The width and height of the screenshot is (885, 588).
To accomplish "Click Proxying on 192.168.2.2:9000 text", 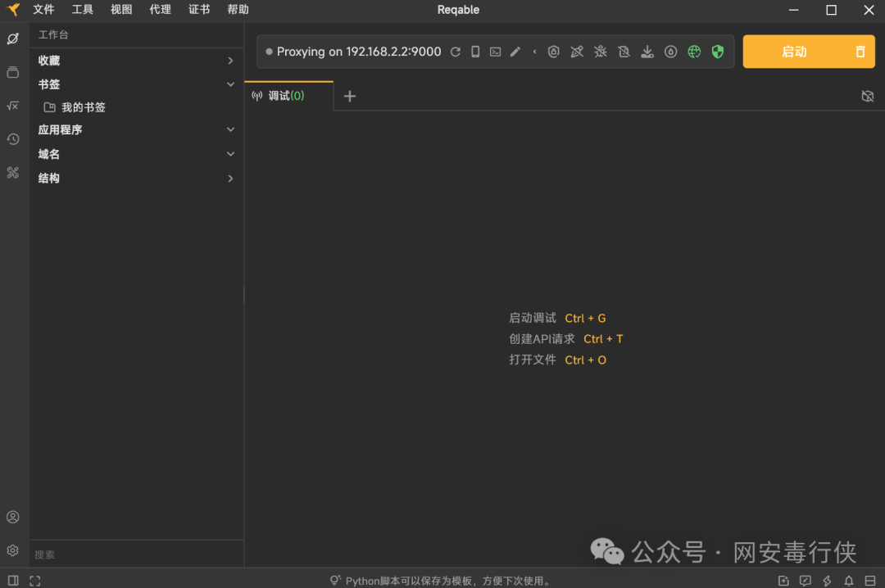I will pos(359,52).
